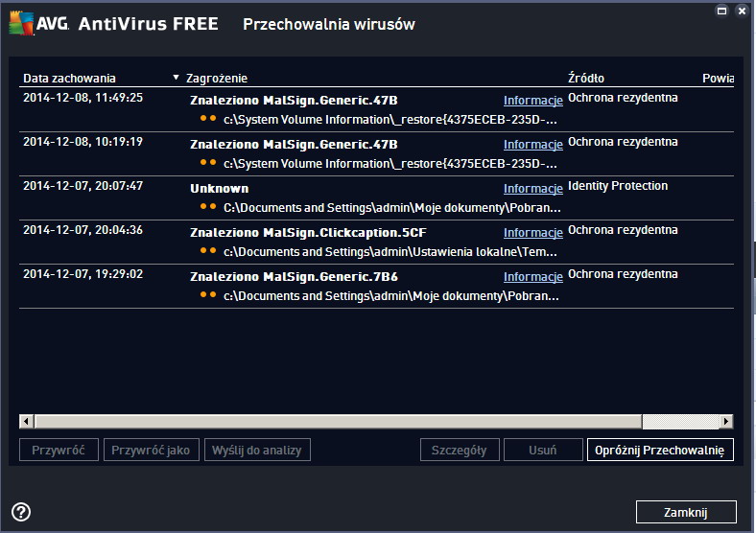Empty vault with Opróżnij Przechowalnię

pos(660,450)
